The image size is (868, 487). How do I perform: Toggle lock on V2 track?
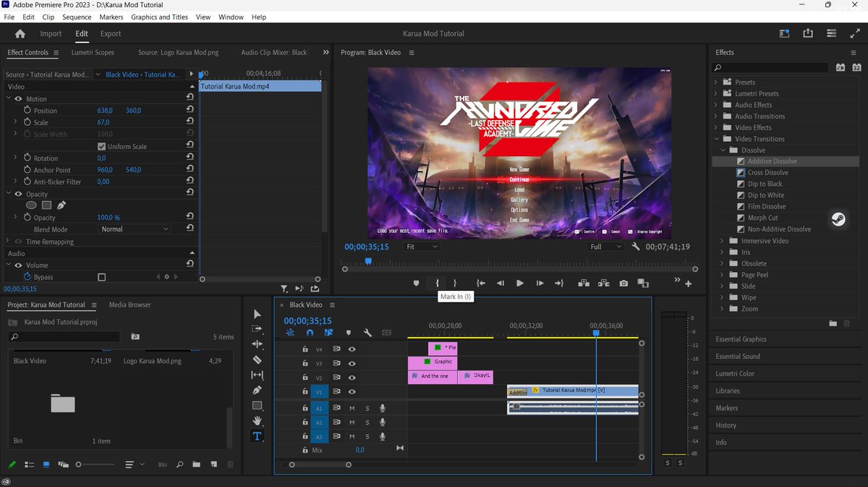pos(305,378)
